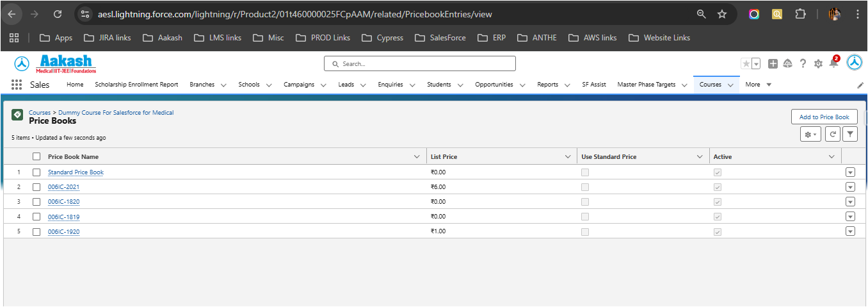Tick the checkbox for 006IC-2021 row

tap(36, 187)
